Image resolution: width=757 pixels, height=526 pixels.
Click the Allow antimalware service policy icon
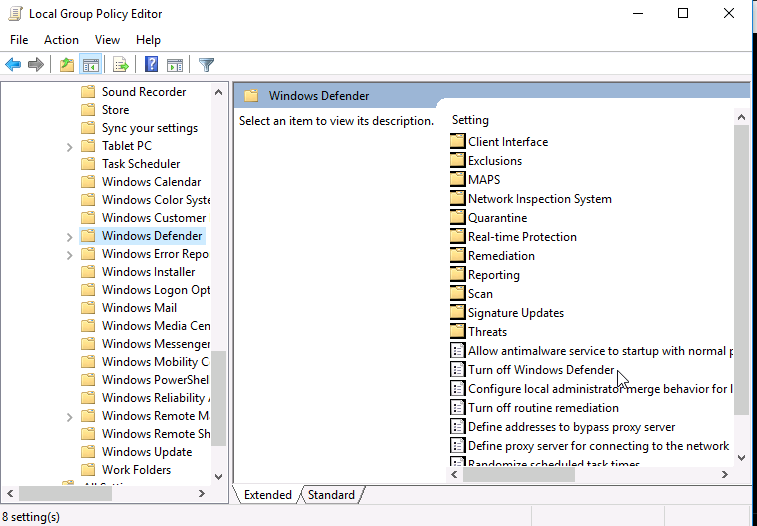coord(457,351)
